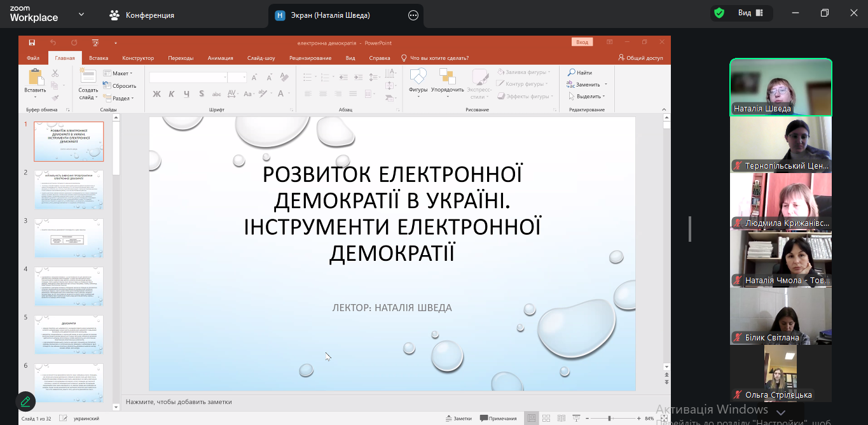This screenshot has width=868, height=425.
Task: Click the Save icon in PowerPoint
Action: [32, 43]
